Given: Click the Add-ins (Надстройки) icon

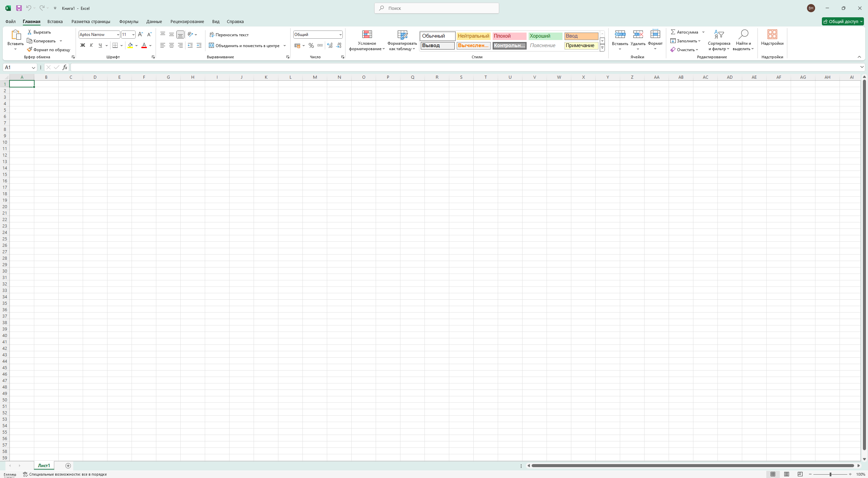Looking at the screenshot, I should (772, 35).
